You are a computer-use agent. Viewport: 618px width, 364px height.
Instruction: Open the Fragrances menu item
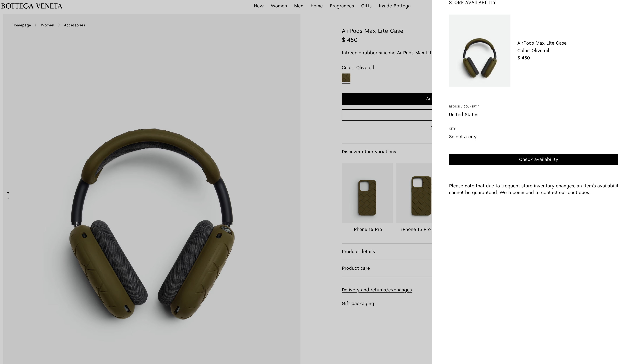342,6
